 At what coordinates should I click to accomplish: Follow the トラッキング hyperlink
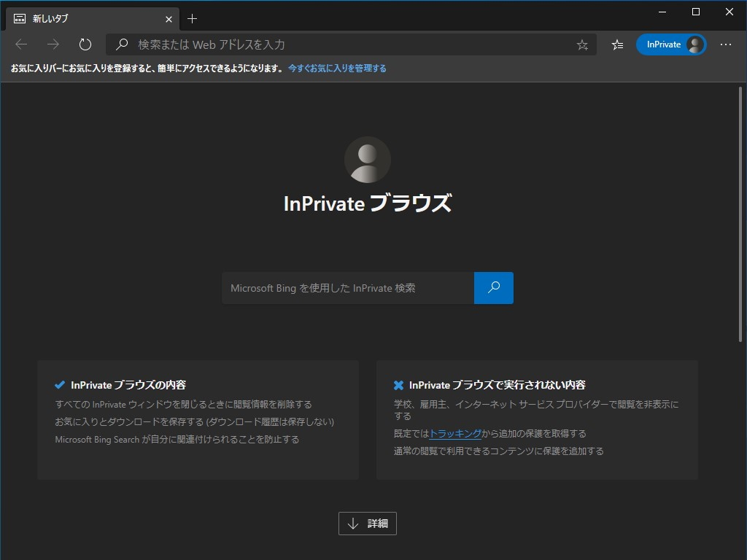(457, 432)
